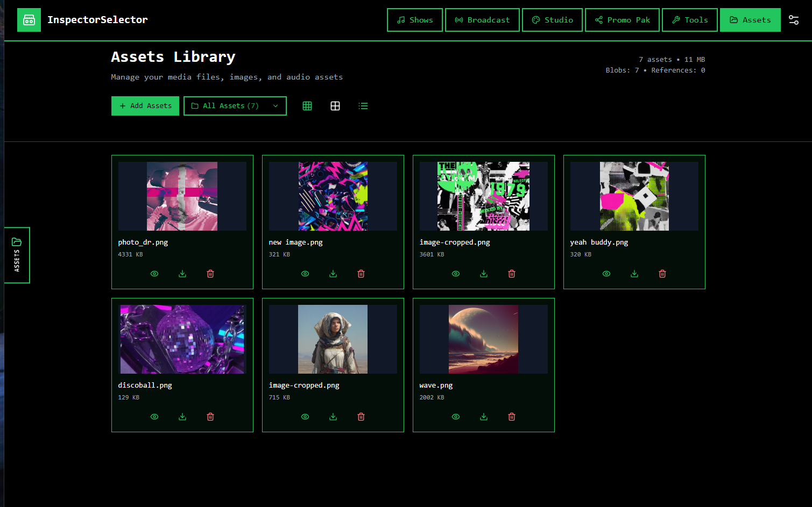The height and width of the screenshot is (507, 812).
Task: Open the settings sliders icon in header
Action: [x=793, y=20]
